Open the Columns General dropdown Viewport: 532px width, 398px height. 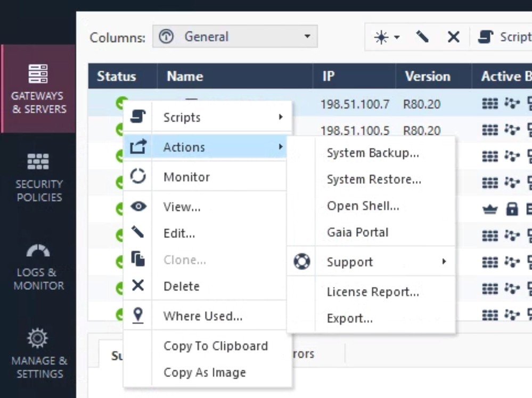coord(235,36)
